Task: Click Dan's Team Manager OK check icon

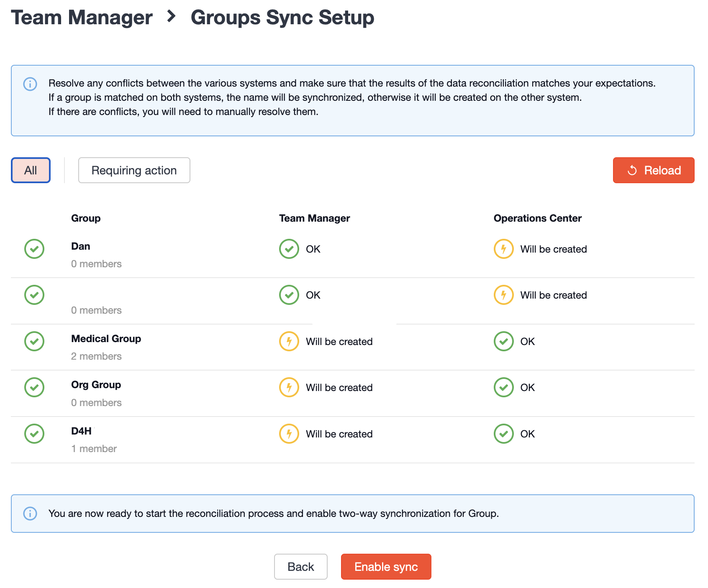Action: click(x=289, y=249)
